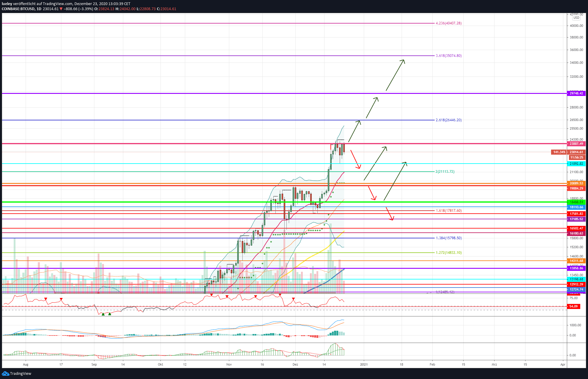The height and width of the screenshot is (379, 588).
Task: Click the USD currency label on price axis
Action: [x=576, y=18]
